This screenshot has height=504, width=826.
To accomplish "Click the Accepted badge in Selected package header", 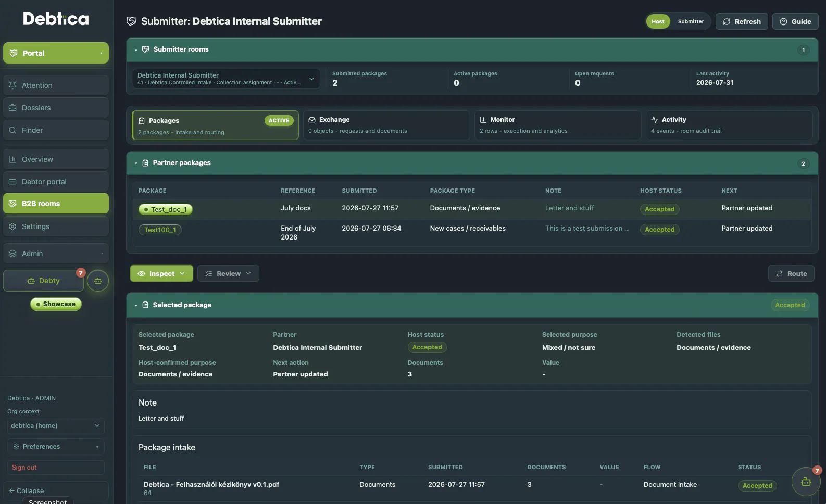I will (790, 305).
